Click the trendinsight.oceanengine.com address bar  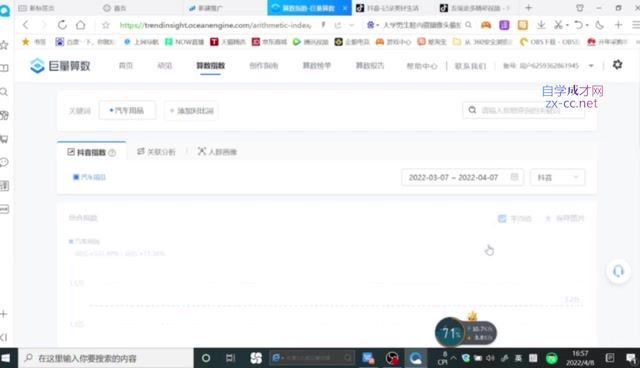[x=215, y=25]
